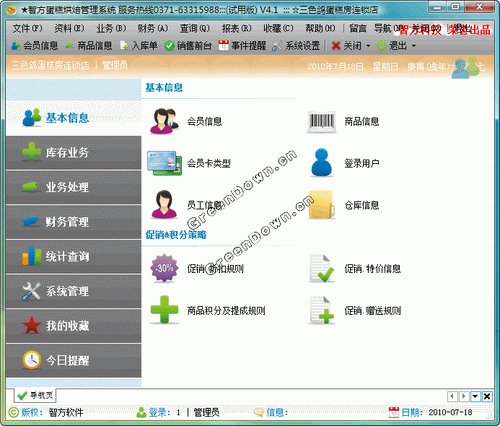Click 销售前台 toolbar button
This screenshot has width=500, height=426.
188,46
